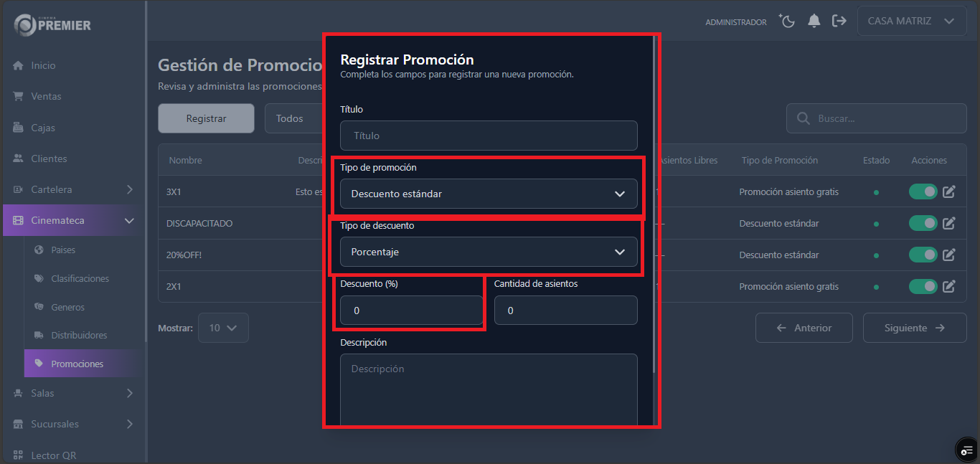Toggle dark mode with the moon icon
Screen dimensions: 980x464
click(x=787, y=21)
